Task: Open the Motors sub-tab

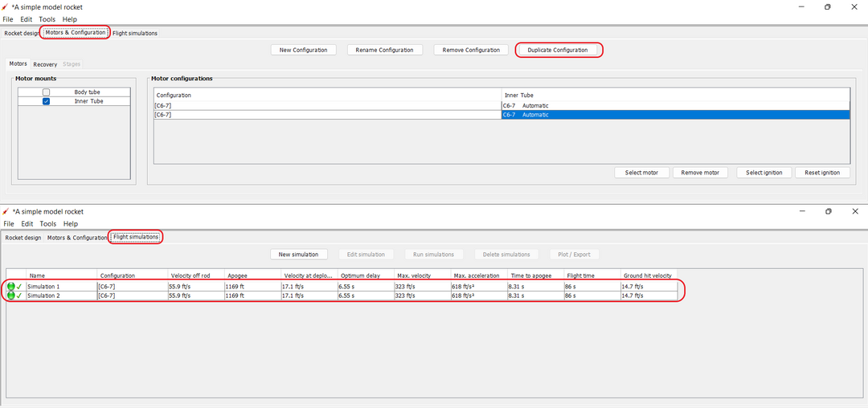Action: 18,64
